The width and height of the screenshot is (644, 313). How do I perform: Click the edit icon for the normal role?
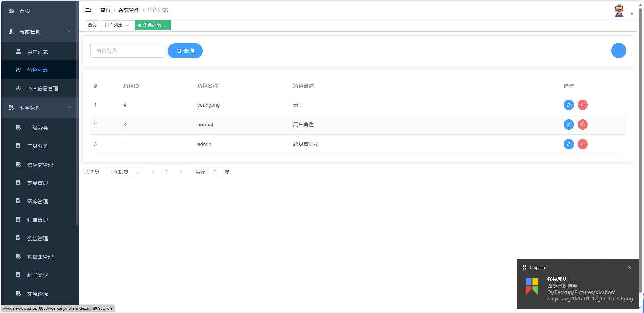click(x=568, y=124)
